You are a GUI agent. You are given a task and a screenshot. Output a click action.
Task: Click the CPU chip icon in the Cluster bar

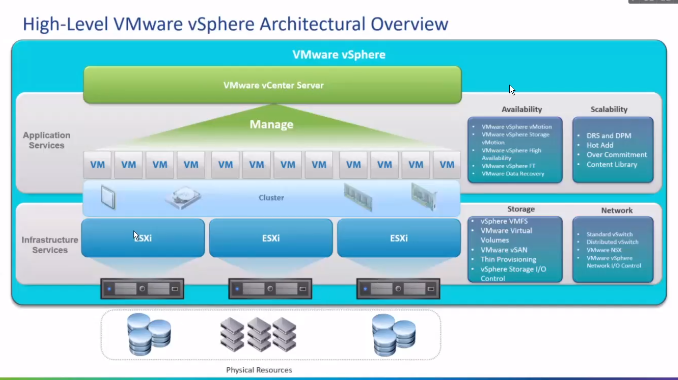pos(108,197)
